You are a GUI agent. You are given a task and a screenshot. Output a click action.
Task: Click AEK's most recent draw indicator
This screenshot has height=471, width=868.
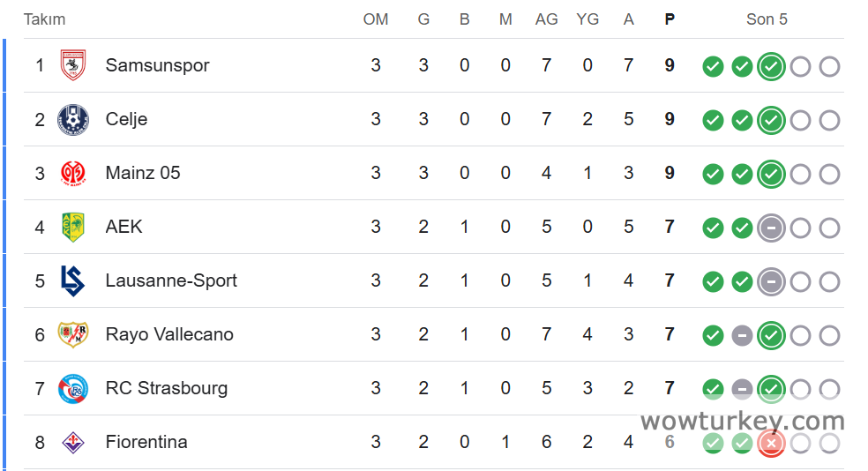pyautogui.click(x=771, y=228)
